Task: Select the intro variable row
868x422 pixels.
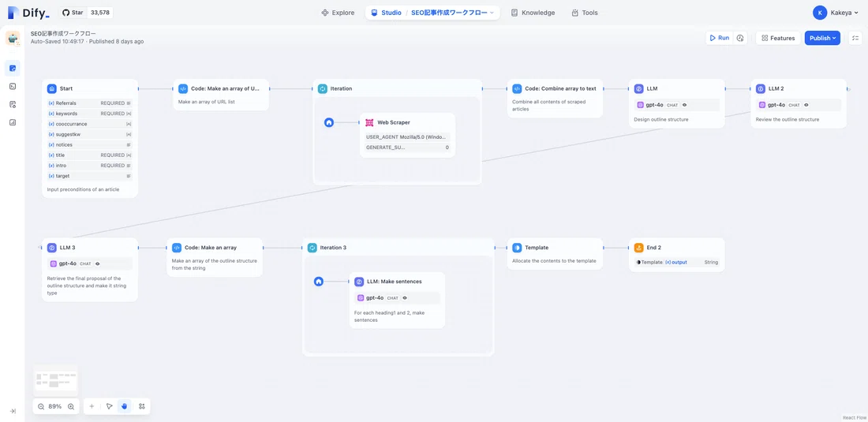Action: tap(90, 166)
